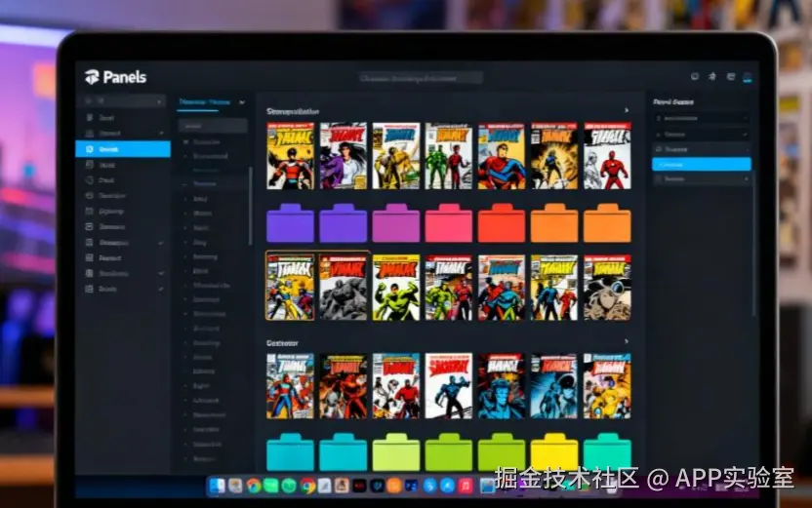812x508 pixels.
Task: Select the lime folder beside the cyan folders
Action: (x=395, y=452)
